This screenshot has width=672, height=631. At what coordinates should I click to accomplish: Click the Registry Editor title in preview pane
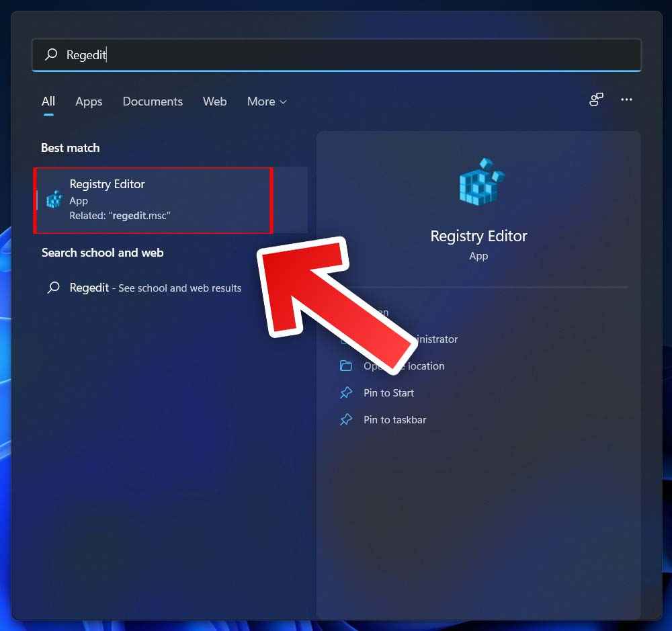[x=478, y=236]
